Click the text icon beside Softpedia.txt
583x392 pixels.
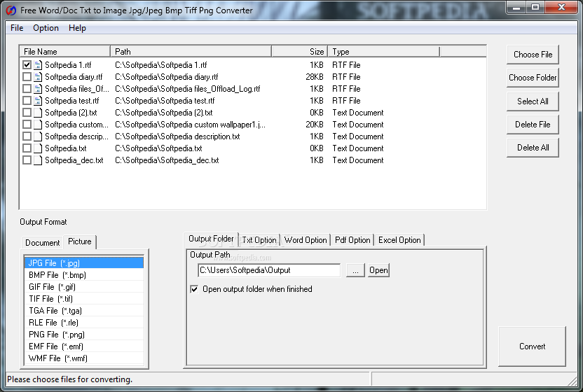coord(38,148)
